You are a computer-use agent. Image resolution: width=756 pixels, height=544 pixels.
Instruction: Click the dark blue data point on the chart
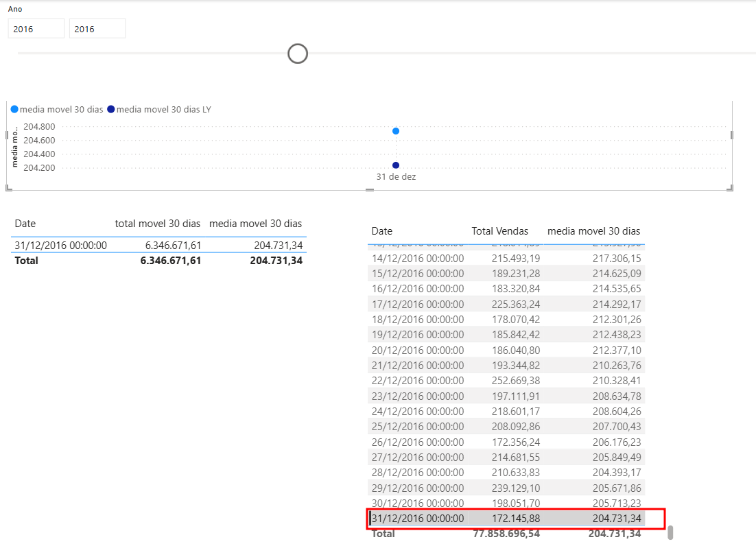tap(395, 165)
